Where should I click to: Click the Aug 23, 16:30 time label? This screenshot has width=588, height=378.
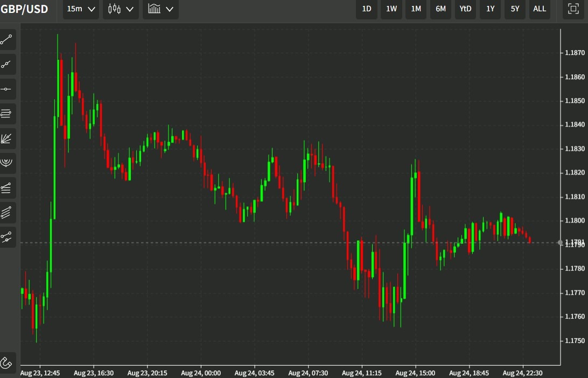tap(93, 373)
